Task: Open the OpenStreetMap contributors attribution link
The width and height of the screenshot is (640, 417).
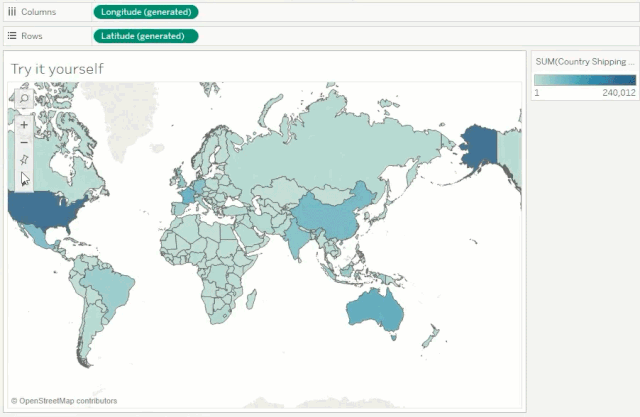Action: (x=68, y=401)
